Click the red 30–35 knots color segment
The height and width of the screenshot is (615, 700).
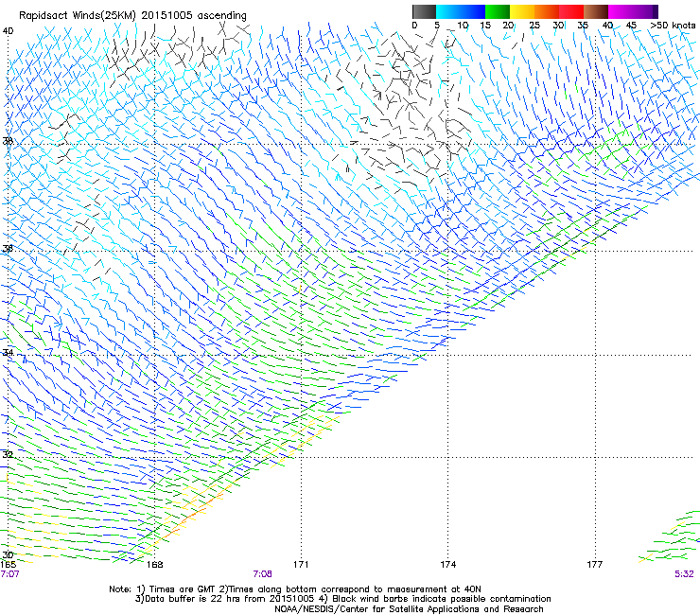571,11
